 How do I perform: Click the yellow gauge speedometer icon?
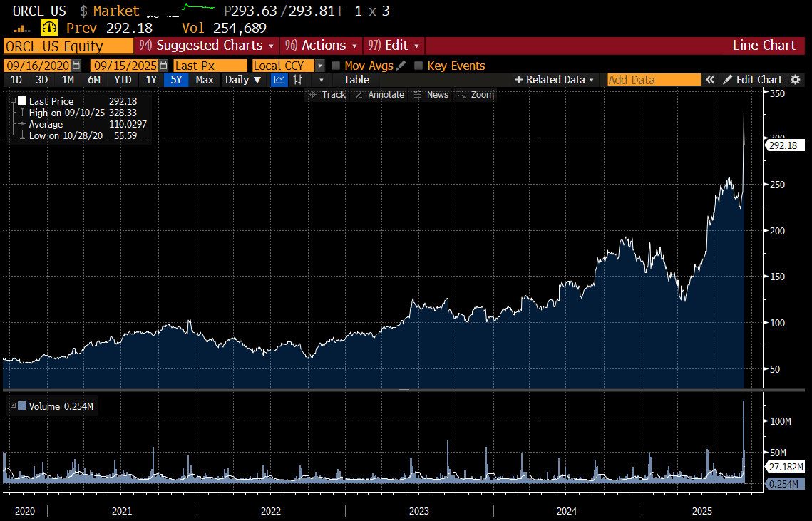[49, 28]
